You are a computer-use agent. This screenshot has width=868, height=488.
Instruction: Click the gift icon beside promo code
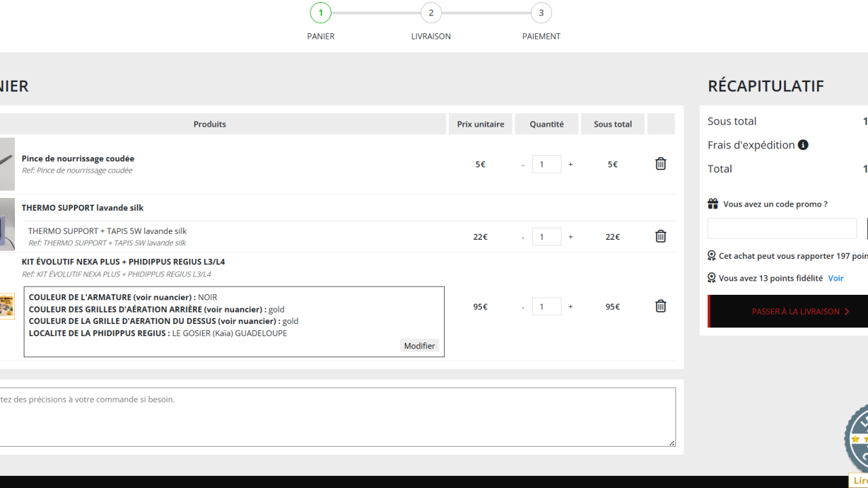click(x=713, y=203)
